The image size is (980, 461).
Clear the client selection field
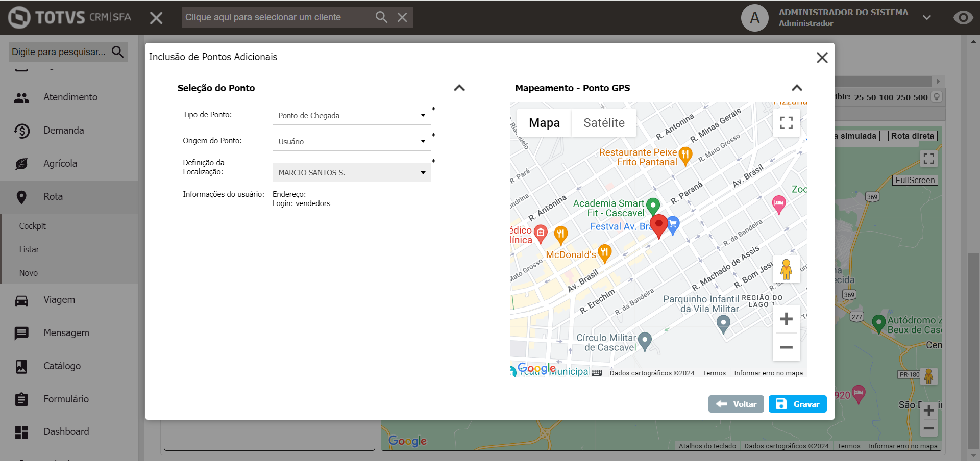click(x=402, y=17)
